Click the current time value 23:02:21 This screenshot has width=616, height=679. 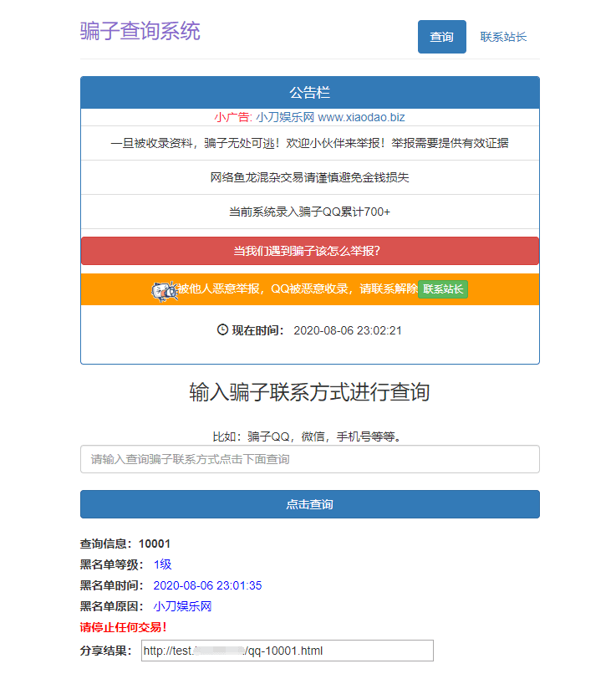click(x=348, y=330)
